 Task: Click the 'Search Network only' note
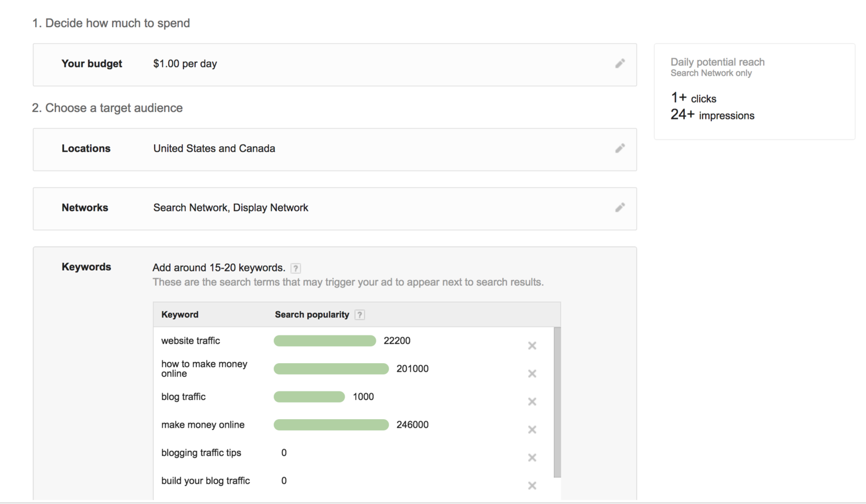pos(711,73)
